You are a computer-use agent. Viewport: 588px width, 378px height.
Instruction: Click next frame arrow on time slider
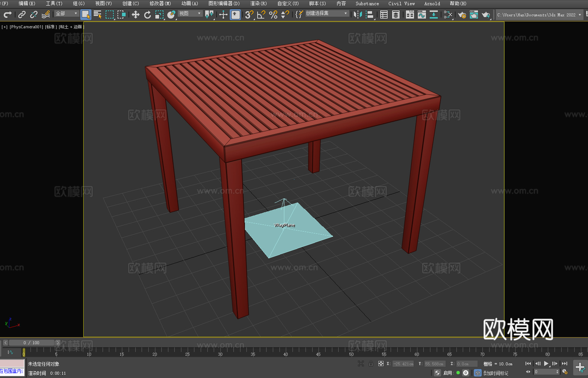pos(58,343)
